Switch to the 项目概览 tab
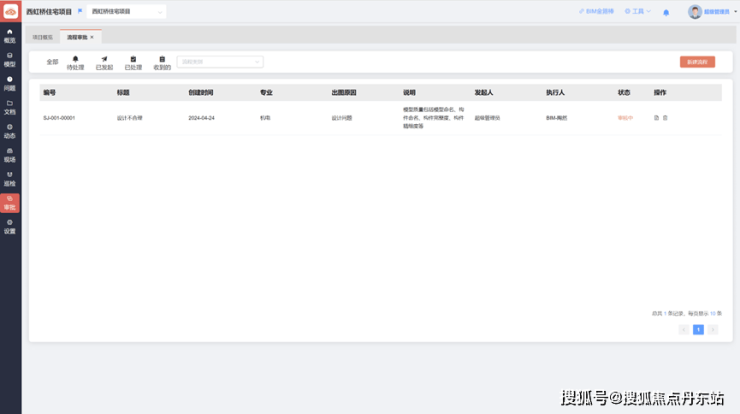This screenshot has height=414, width=740. pyautogui.click(x=43, y=36)
